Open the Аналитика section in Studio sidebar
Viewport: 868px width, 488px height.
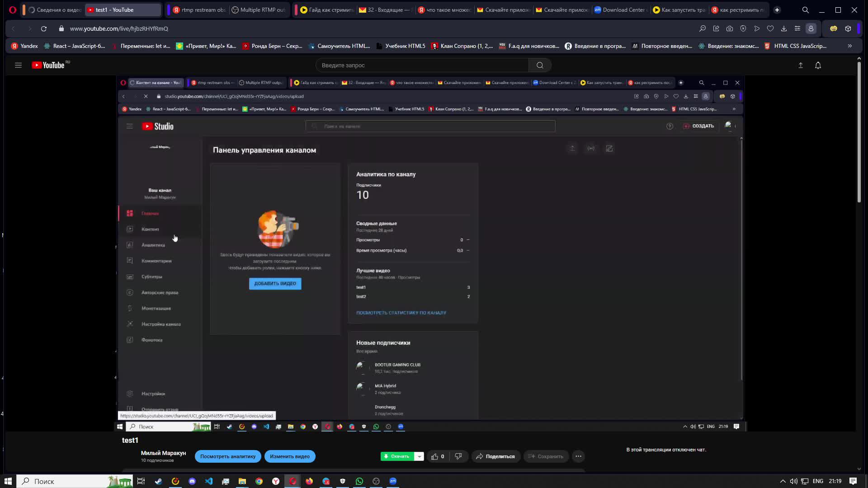[x=153, y=244]
